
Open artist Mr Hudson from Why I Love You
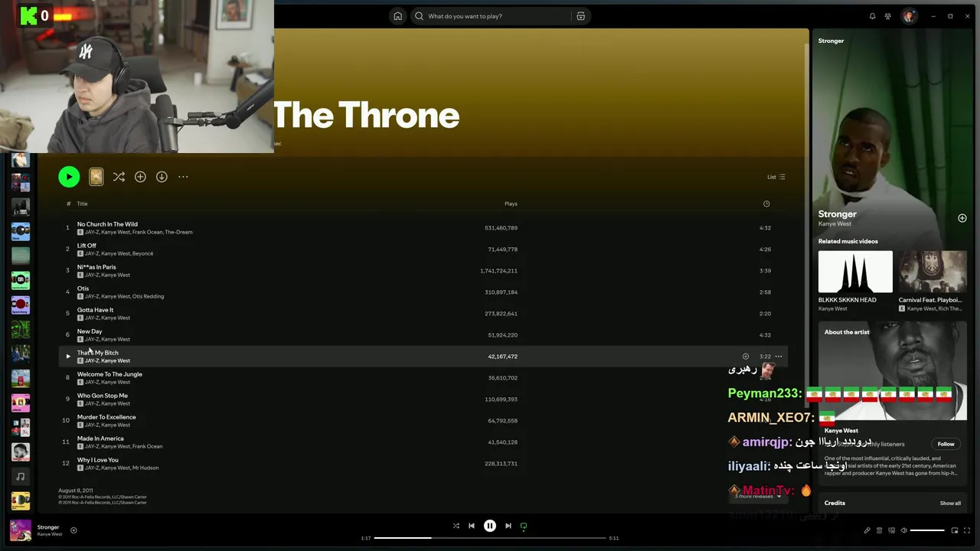coord(145,468)
